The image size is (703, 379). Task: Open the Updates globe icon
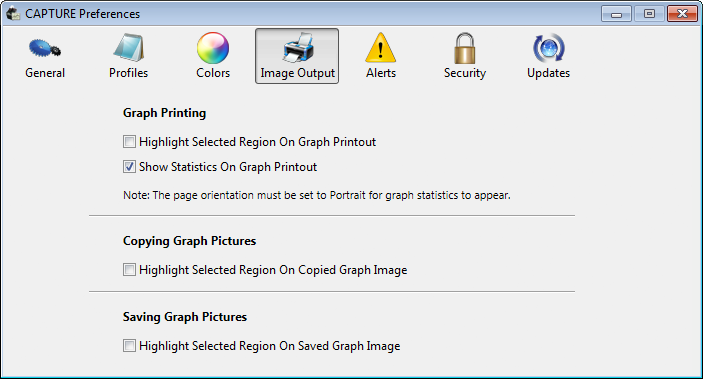point(548,48)
